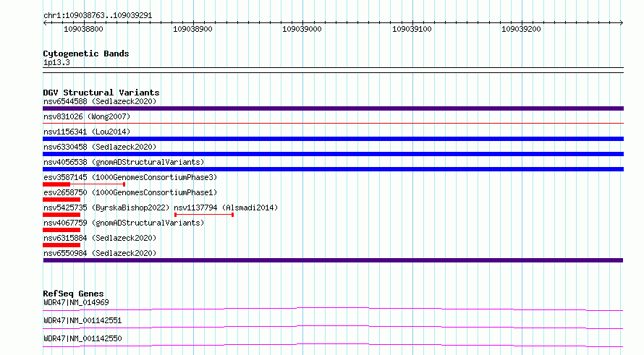The width and height of the screenshot is (644, 355).
Task: Click ruler position label 109038800
Action: click(83, 29)
